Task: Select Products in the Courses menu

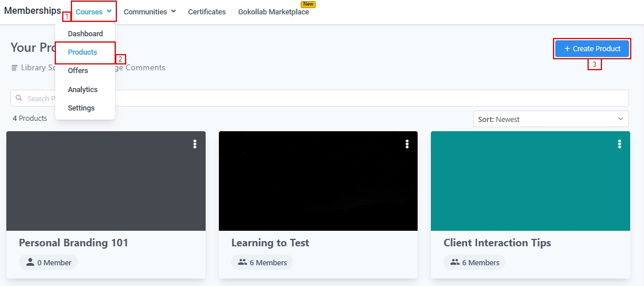Action: 82,52
